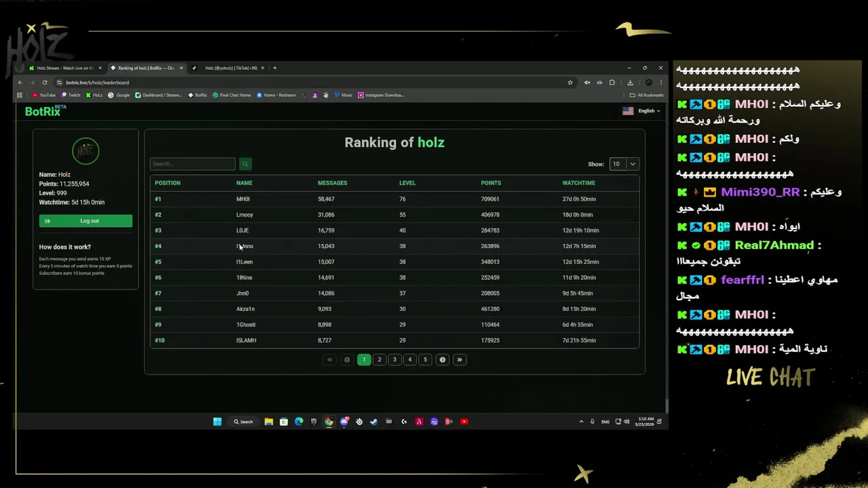Click ENG language indicator in tray
This screenshot has width=868, height=488.
605,422
